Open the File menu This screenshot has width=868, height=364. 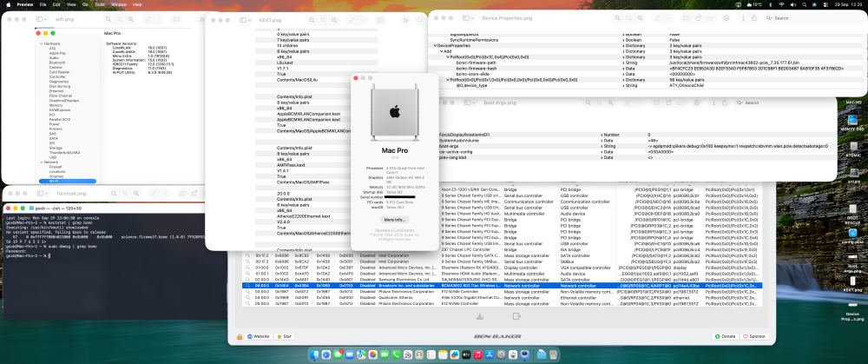tap(43, 3)
